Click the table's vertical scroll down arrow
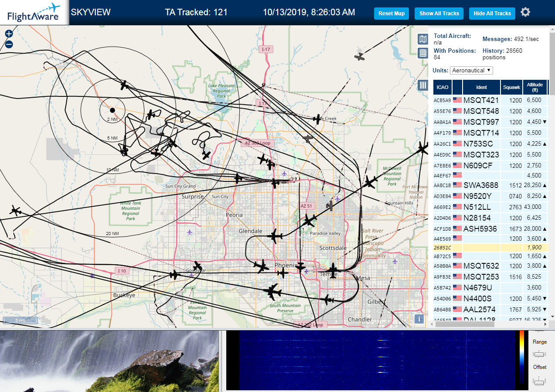555x392 pixels. click(x=552, y=317)
